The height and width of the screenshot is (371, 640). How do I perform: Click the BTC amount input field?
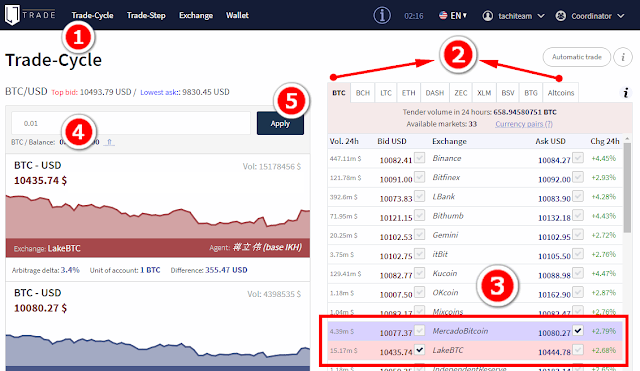(x=131, y=123)
